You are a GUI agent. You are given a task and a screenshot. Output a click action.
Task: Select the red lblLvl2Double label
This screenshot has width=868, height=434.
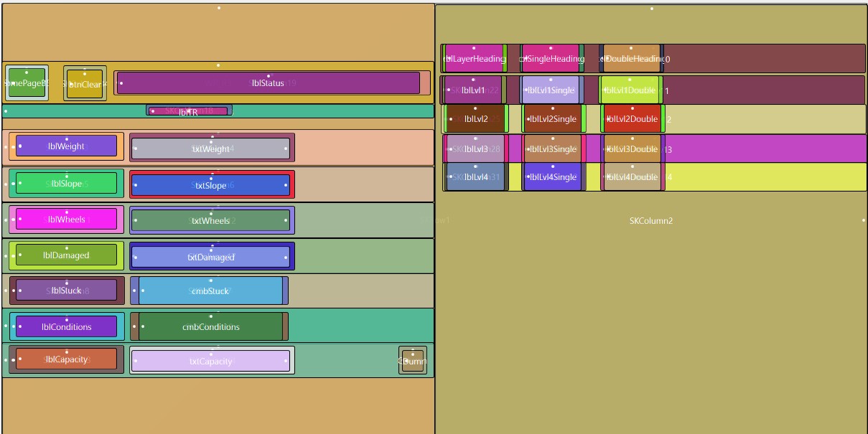pyautogui.click(x=632, y=119)
